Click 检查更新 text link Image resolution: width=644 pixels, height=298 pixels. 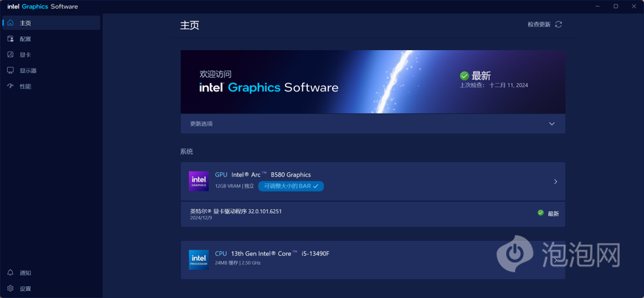tap(539, 24)
